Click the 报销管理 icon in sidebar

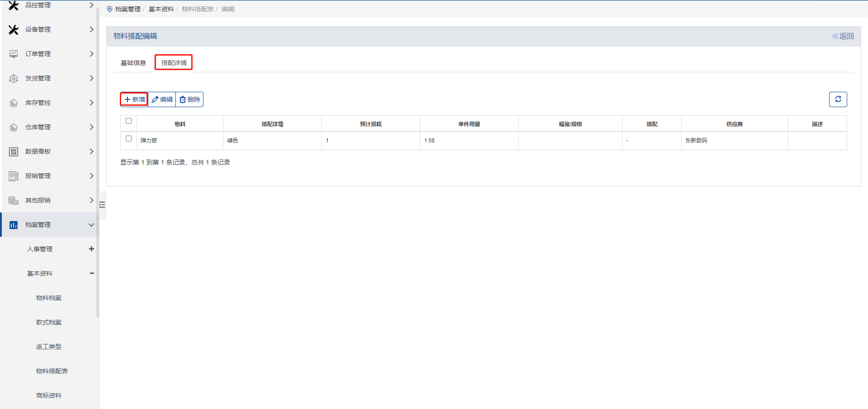14,176
